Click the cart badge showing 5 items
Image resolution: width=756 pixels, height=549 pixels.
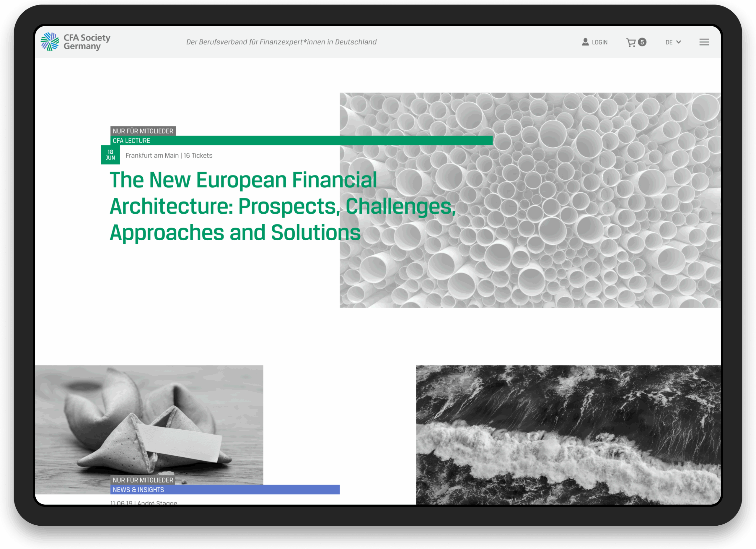(x=642, y=42)
